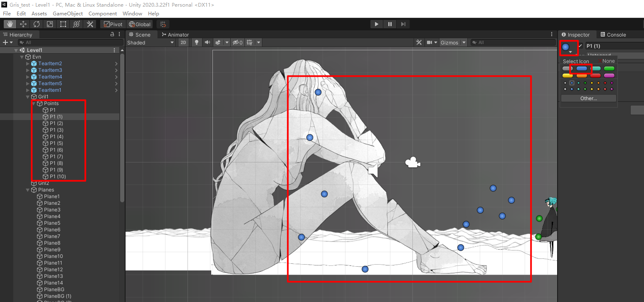Expand TearItem2 prefab

[x=28, y=64]
